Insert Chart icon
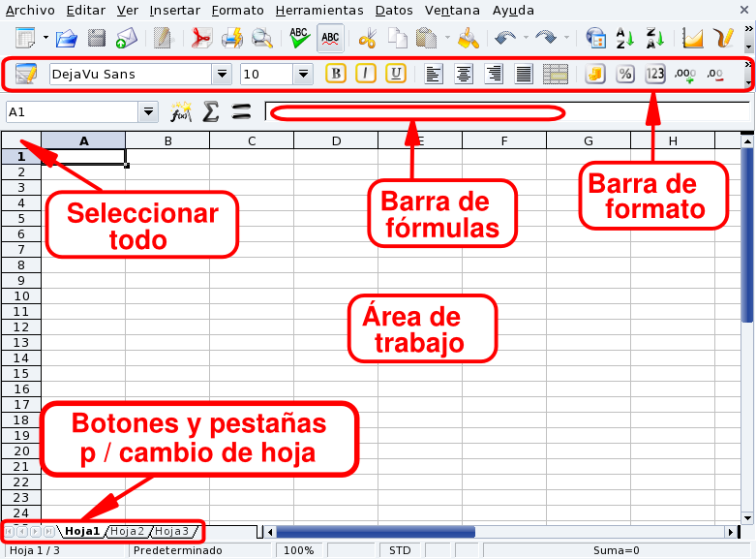Viewport: 756px width, 559px height. click(x=692, y=38)
